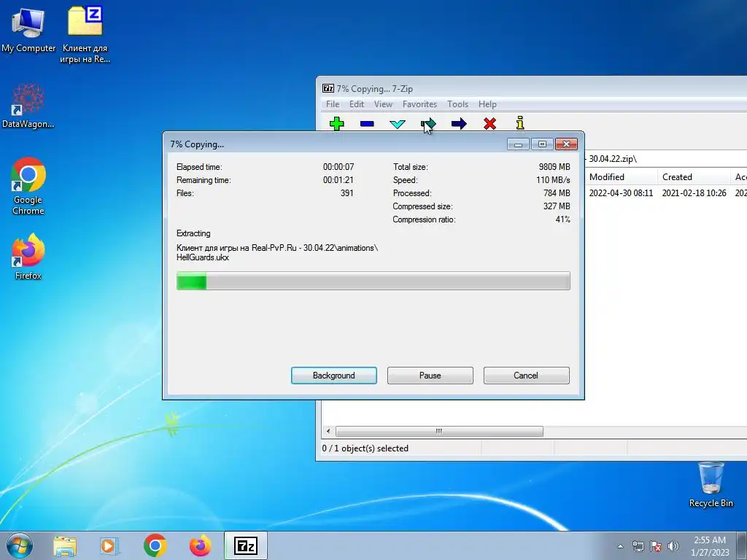Sort by the Created column header
The height and width of the screenshot is (560, 747).
pyautogui.click(x=694, y=177)
